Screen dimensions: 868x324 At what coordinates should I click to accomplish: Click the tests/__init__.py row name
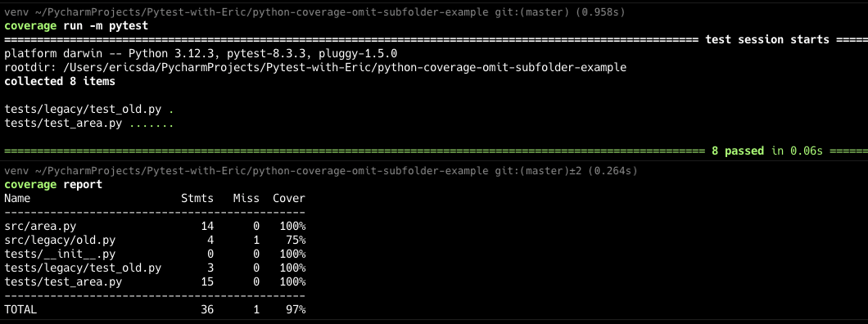60,254
